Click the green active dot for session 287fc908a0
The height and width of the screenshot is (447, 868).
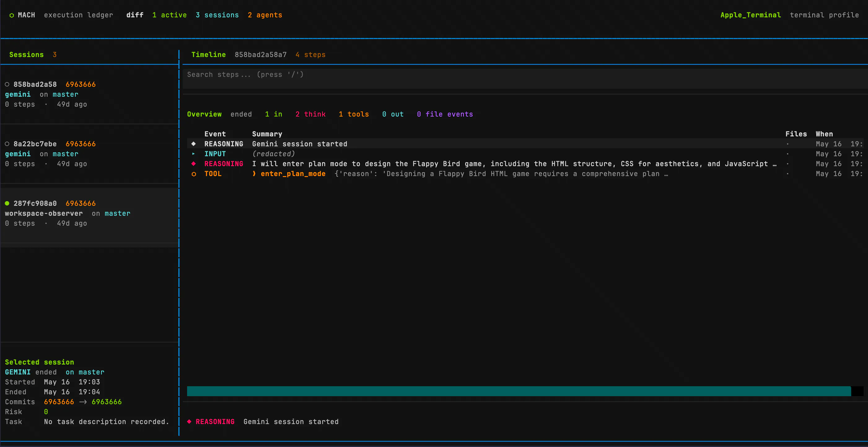(x=7, y=203)
